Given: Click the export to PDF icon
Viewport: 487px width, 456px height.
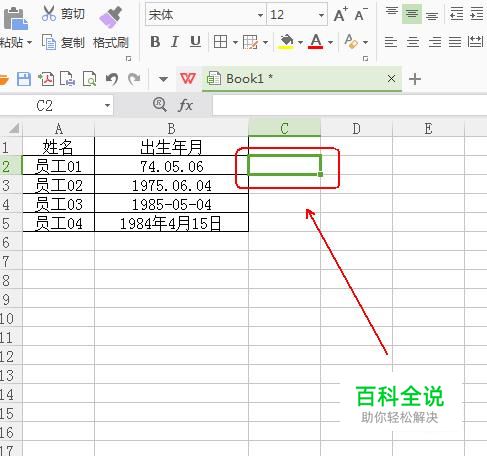Looking at the screenshot, I should click(46, 79).
